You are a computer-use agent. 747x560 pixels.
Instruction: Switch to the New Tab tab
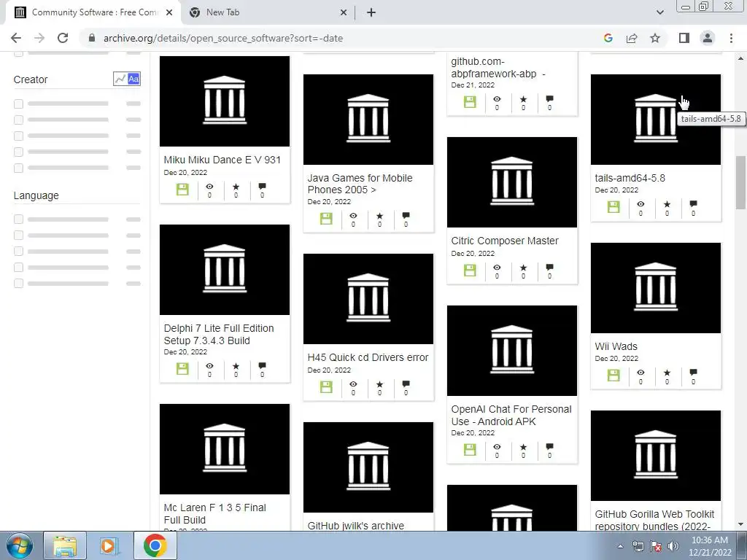tap(267, 12)
